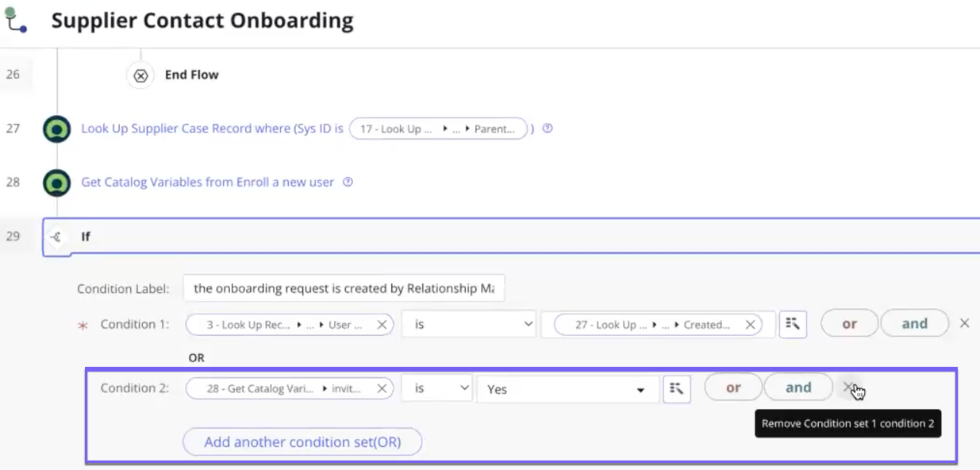Remove Condition set 1 condition 2

coord(848,387)
